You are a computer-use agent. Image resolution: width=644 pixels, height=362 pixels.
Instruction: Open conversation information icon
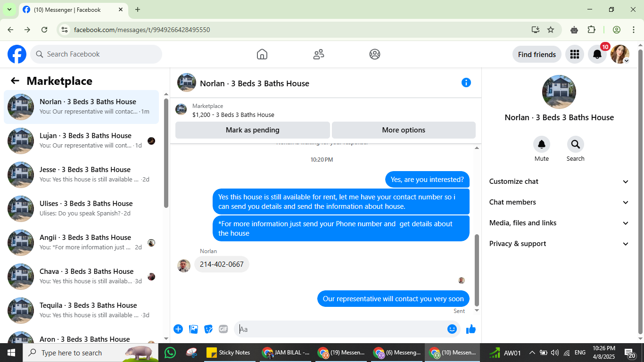[x=466, y=82]
